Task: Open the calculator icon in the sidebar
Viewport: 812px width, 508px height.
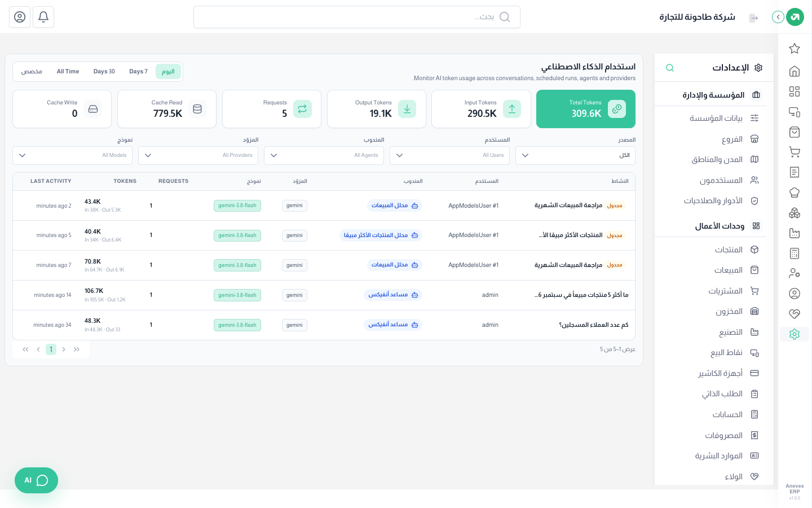Action: pyautogui.click(x=795, y=253)
